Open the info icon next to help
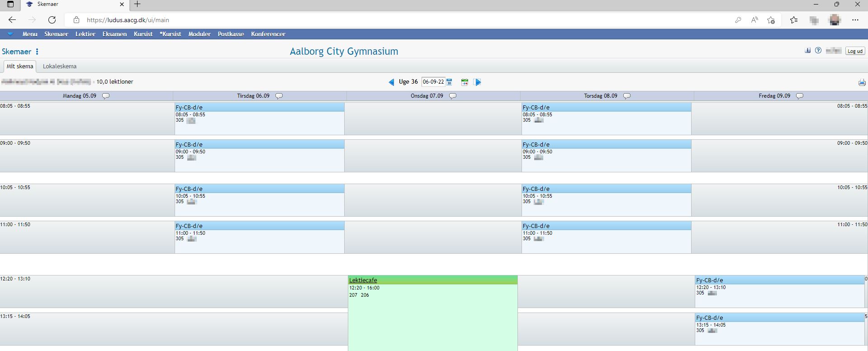 808,51
